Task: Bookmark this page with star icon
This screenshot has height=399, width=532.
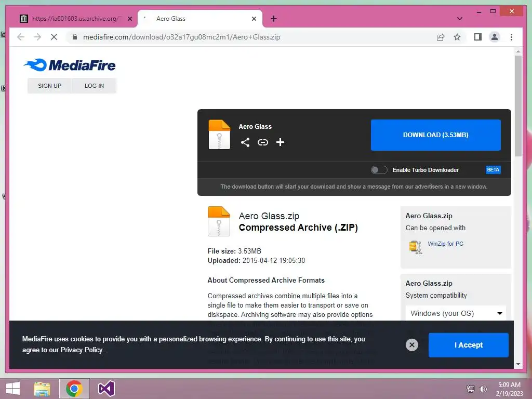Action: [x=457, y=37]
